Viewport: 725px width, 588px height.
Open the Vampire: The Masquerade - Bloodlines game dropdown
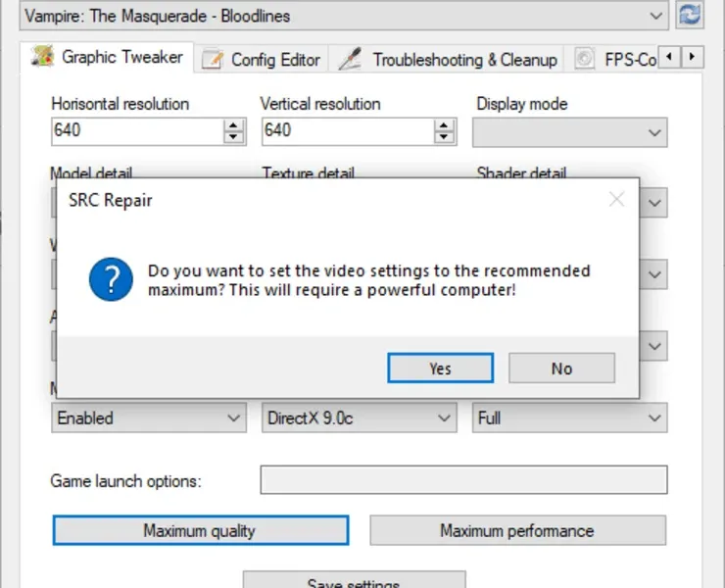click(x=344, y=16)
